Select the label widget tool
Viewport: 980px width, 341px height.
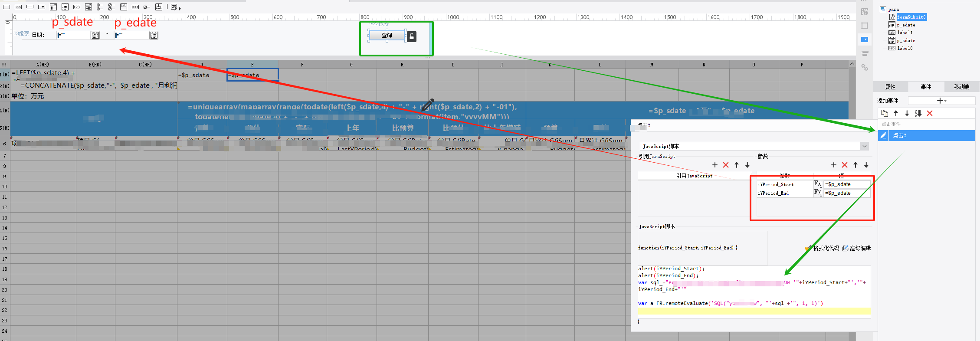coord(18,7)
